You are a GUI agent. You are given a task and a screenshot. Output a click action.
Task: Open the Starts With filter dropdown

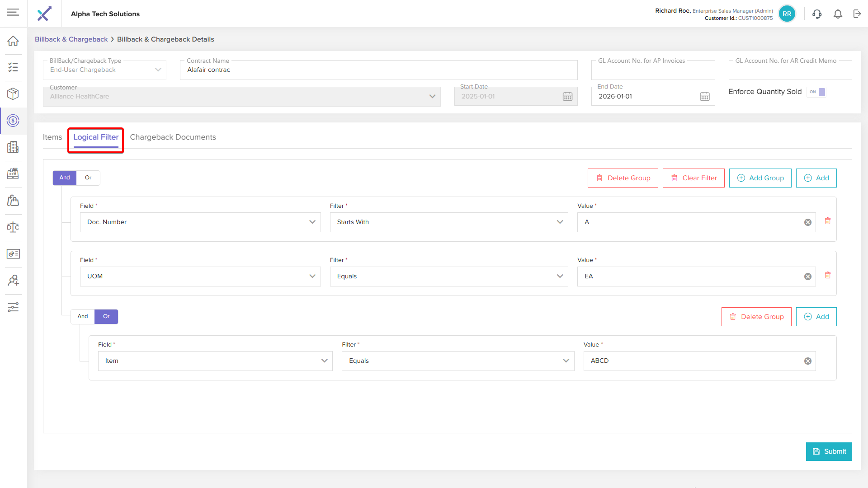[x=560, y=222]
